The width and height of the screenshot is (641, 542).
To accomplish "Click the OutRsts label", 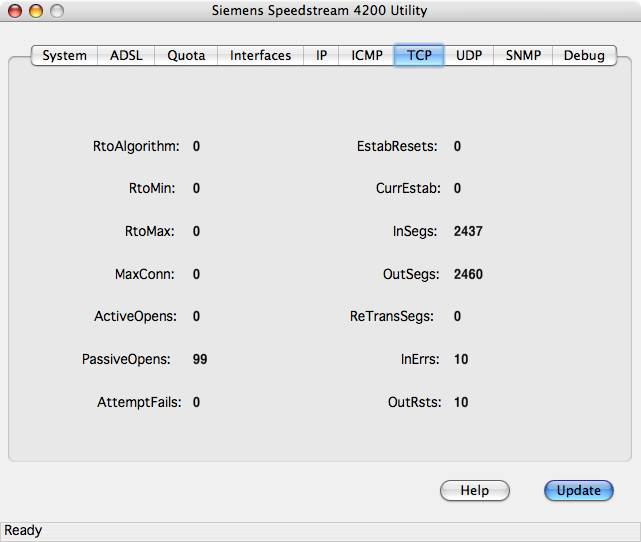I will [415, 402].
